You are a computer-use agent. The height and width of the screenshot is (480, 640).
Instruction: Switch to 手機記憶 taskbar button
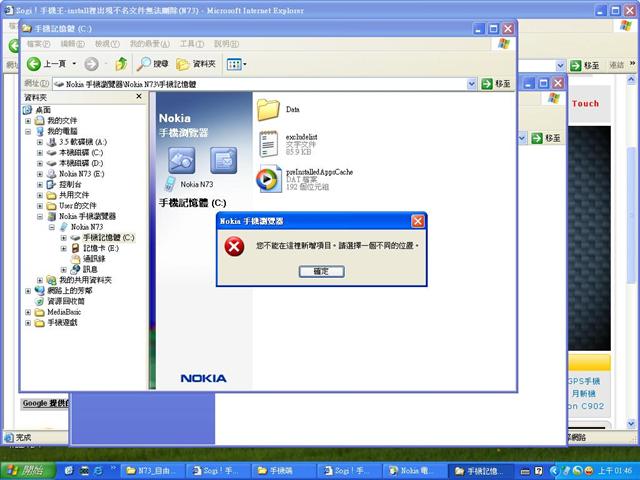(x=480, y=471)
